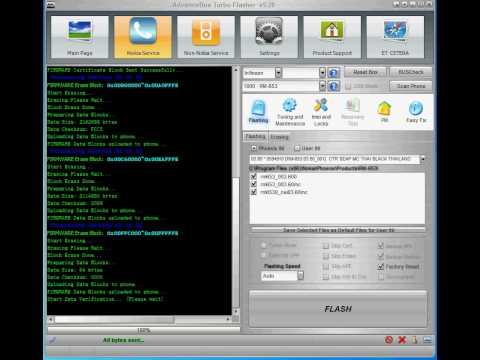This screenshot has width=480, height=360.
Task: Click the blue question mark help icon
Action: pos(333,73)
